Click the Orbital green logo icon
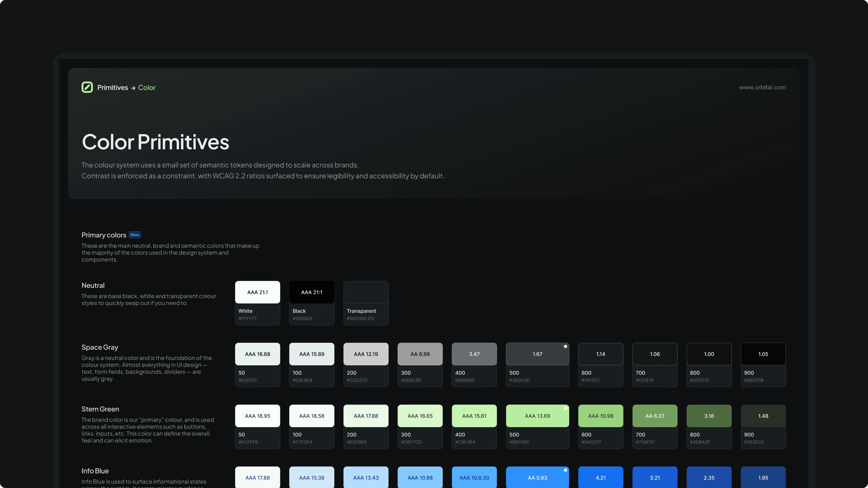Image resolution: width=868 pixels, height=488 pixels. click(87, 87)
